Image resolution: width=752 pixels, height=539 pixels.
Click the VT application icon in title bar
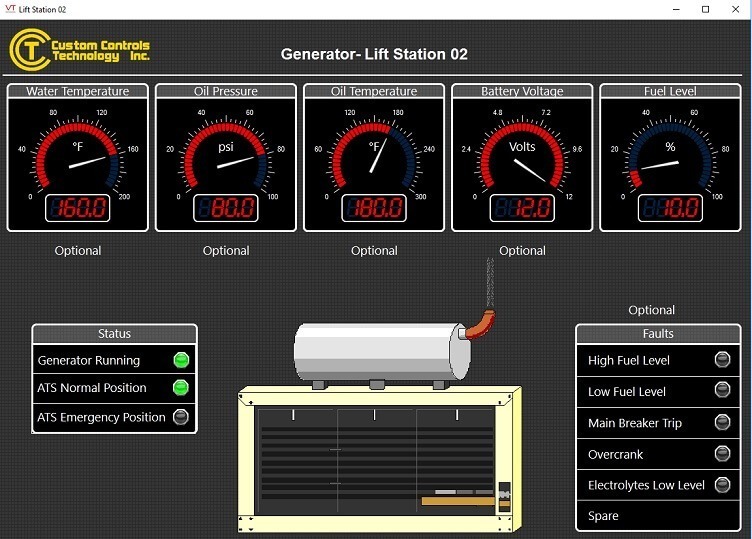(x=10, y=9)
